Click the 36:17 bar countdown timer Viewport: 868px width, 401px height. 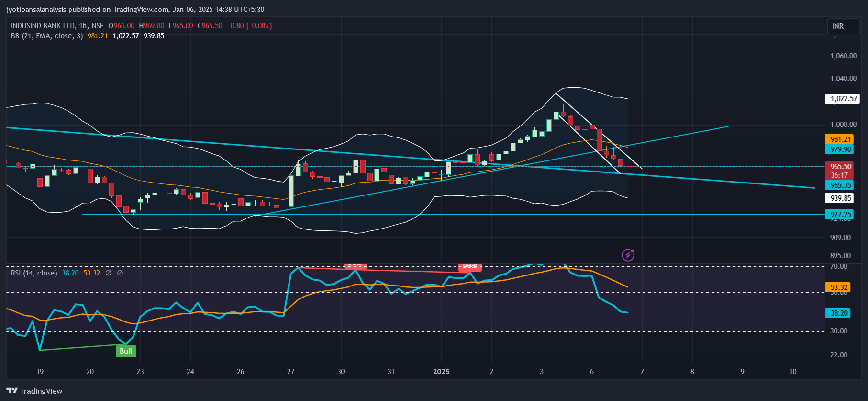pyautogui.click(x=839, y=175)
